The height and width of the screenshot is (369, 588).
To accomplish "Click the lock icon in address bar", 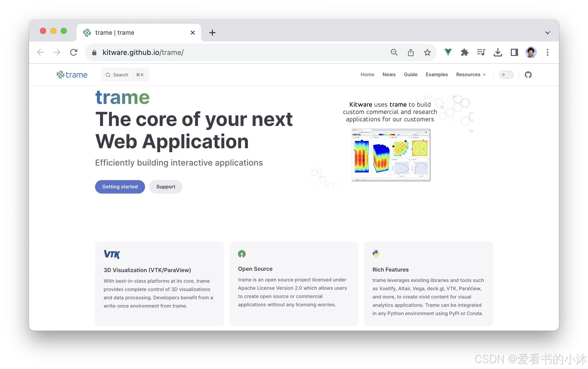I will click(x=94, y=53).
